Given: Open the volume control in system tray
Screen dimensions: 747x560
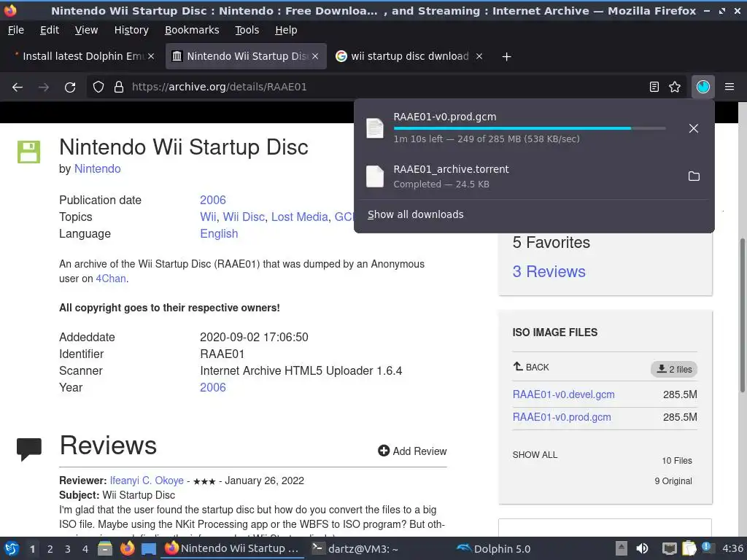Looking at the screenshot, I should 642,548.
